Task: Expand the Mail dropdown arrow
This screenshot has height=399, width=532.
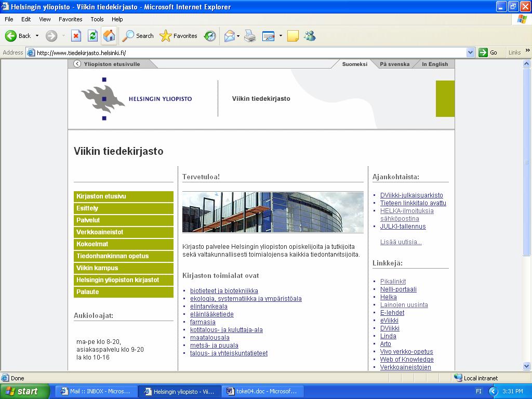Action: (x=238, y=36)
